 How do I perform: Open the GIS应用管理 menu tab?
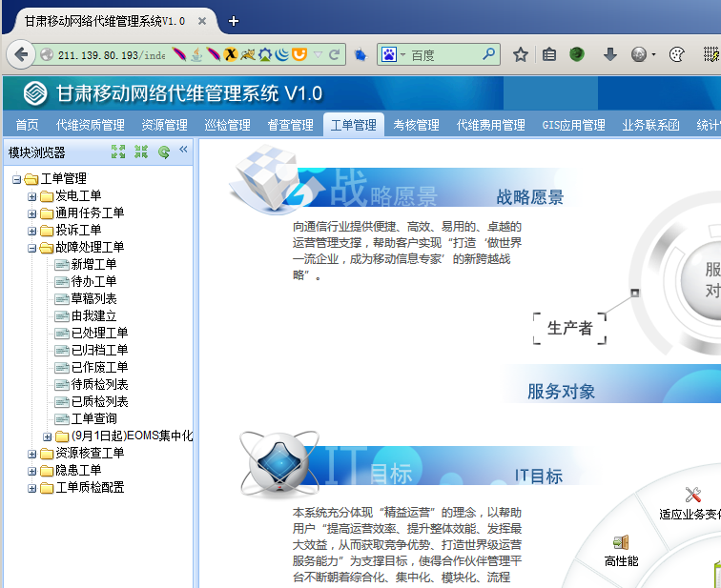click(574, 125)
